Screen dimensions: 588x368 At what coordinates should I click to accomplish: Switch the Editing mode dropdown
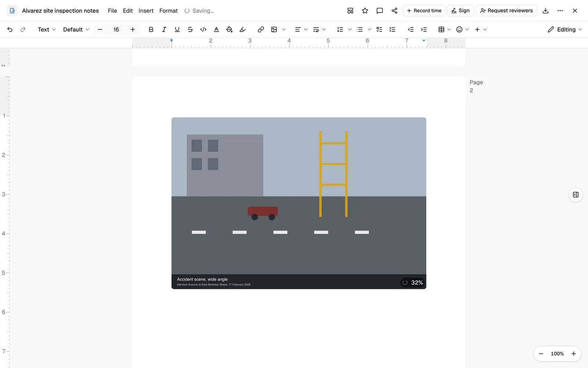[x=564, y=29]
